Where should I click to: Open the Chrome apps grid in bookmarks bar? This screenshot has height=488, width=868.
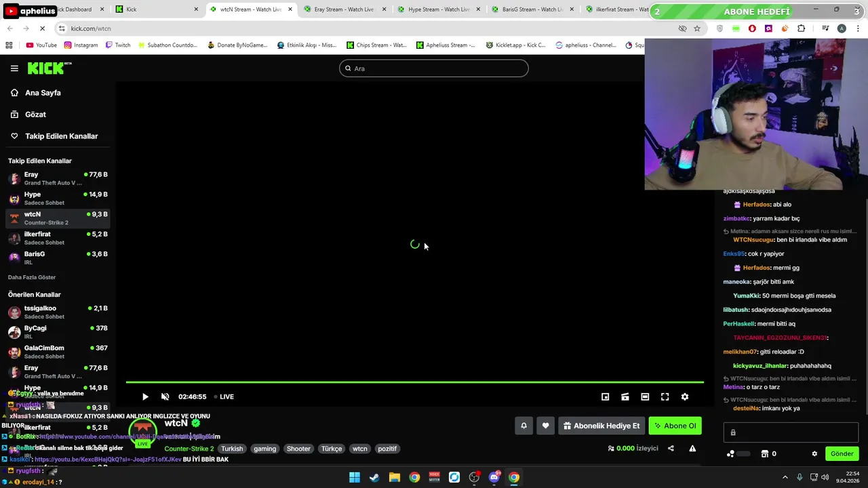click(x=9, y=45)
